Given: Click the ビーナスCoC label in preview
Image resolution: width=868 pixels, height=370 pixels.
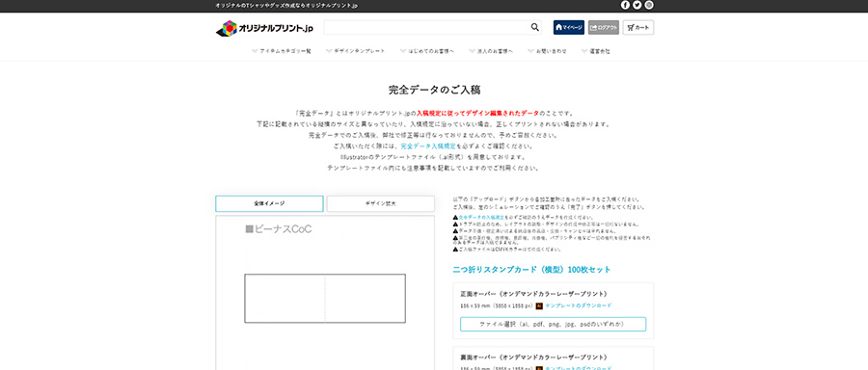Looking at the screenshot, I should click(x=279, y=228).
